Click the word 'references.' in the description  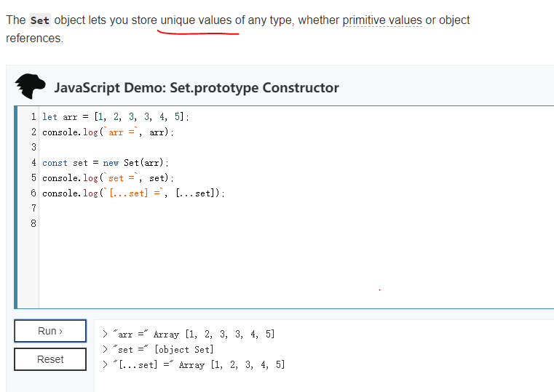pos(35,38)
